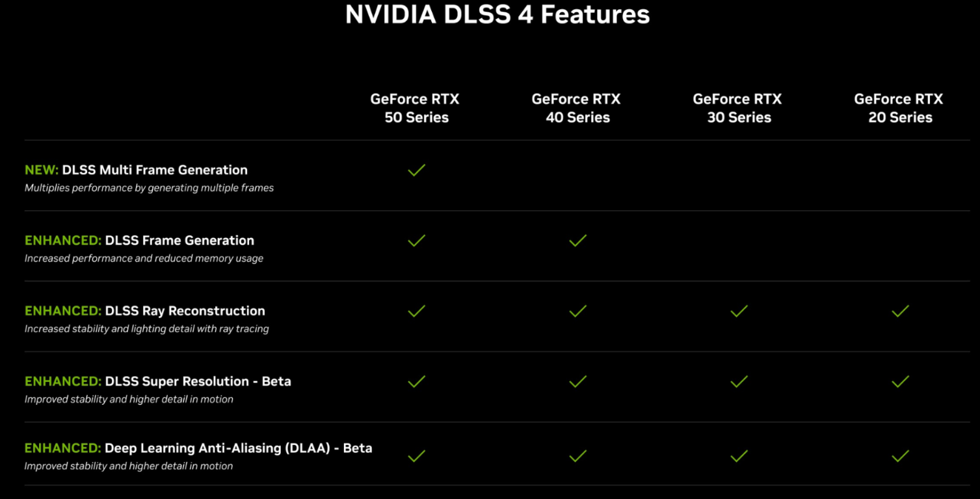Image resolution: width=980 pixels, height=499 pixels.
Task: Select the GeForce RTX 40 Series column header
Action: 577,108
